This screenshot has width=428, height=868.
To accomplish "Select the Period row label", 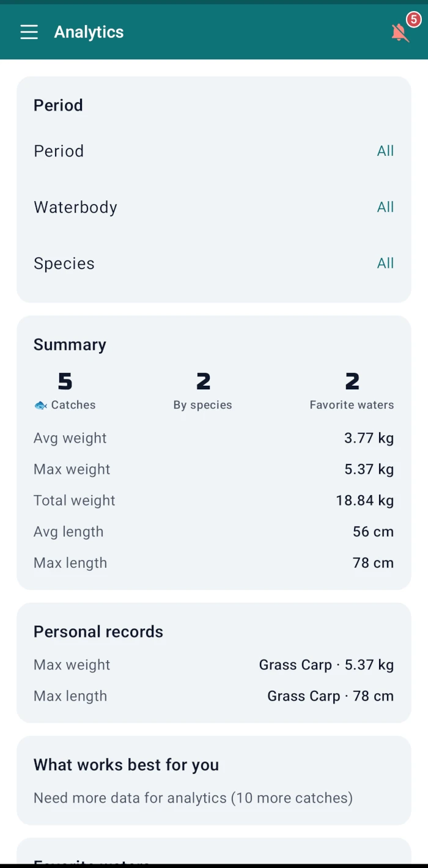I will pos(59,151).
